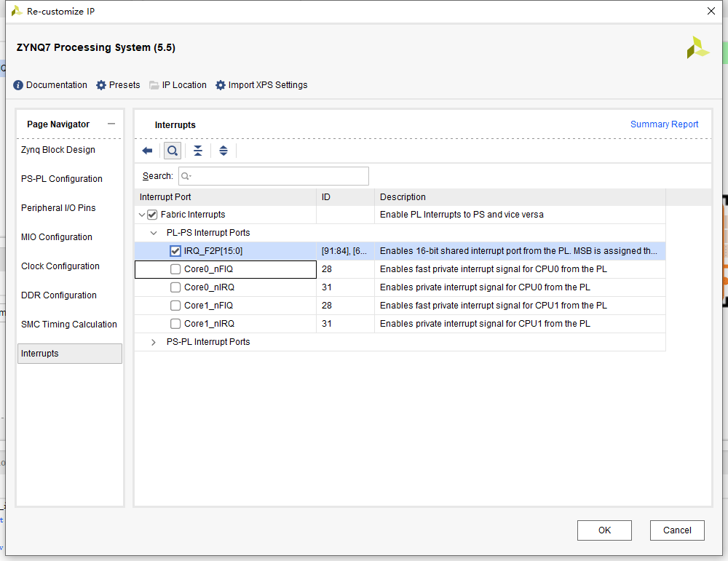The width and height of the screenshot is (728, 561).
Task: Click the Collapse All toolbar icon
Action: pos(198,151)
